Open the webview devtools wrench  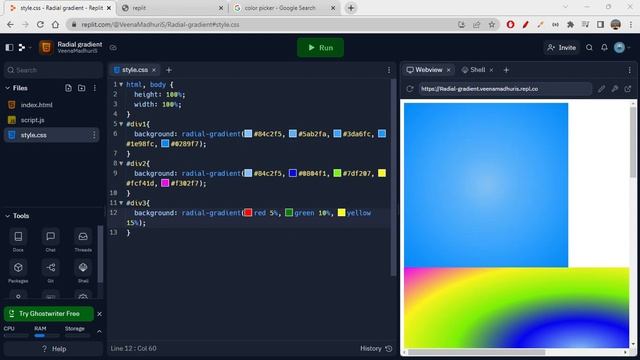(615, 89)
